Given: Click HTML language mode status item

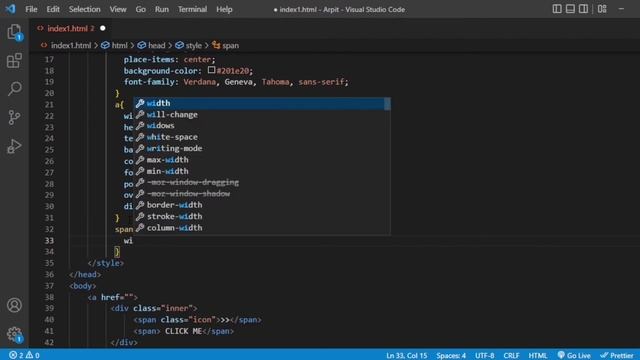Looking at the screenshot, I should 538,355.
